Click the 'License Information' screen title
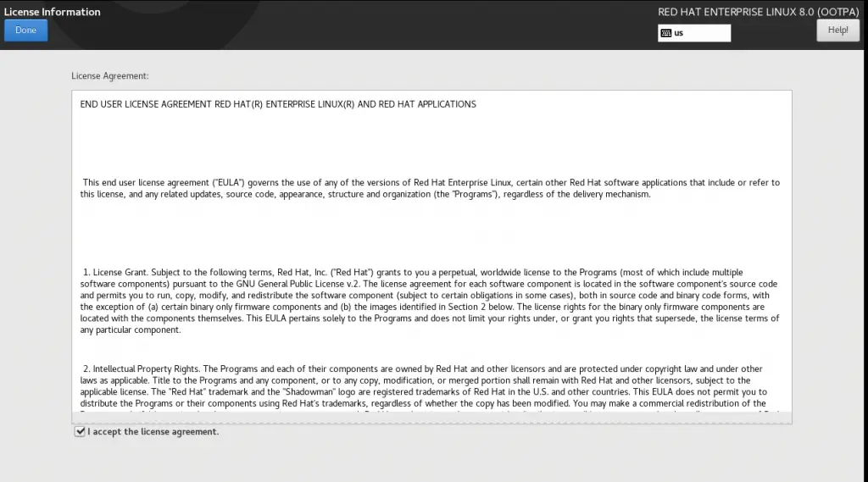Screen dimensions: 868x482 52,12
